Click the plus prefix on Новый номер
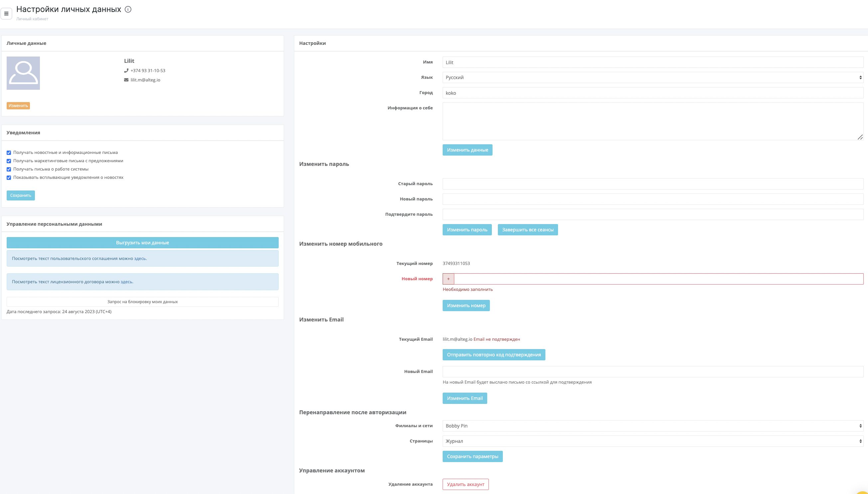This screenshot has width=868, height=494. (x=448, y=279)
